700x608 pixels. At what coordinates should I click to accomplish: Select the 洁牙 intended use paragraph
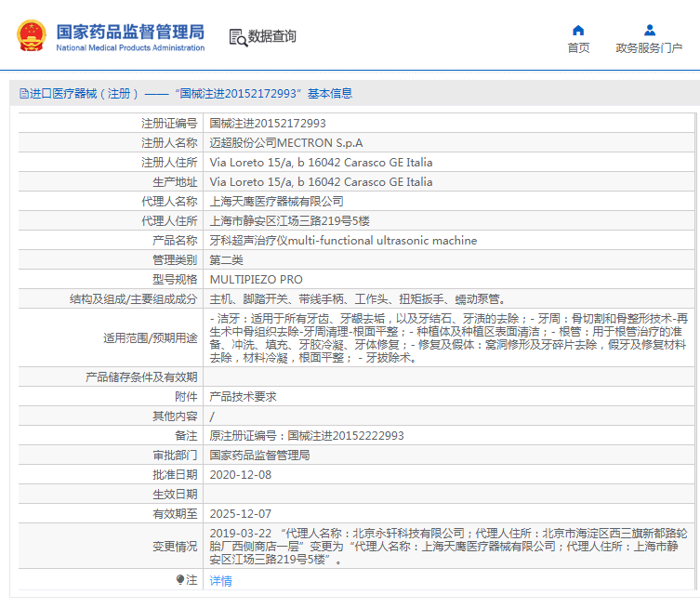coord(449,337)
